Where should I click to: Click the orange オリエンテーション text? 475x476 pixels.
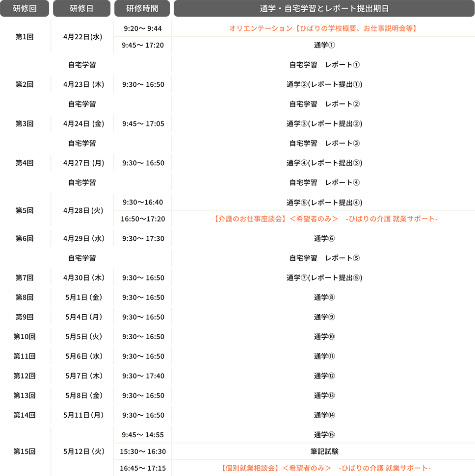tap(323, 28)
